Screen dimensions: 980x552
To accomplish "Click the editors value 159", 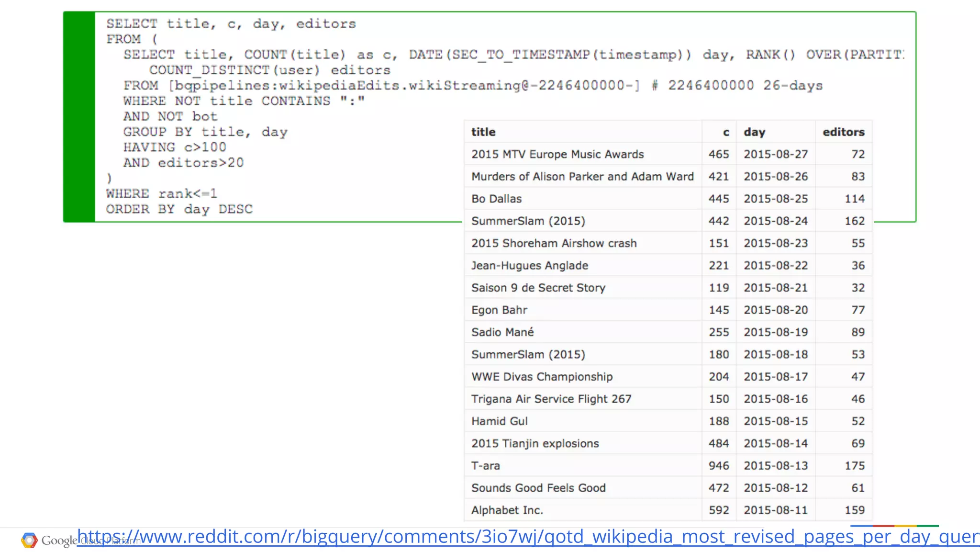I will 855,510.
